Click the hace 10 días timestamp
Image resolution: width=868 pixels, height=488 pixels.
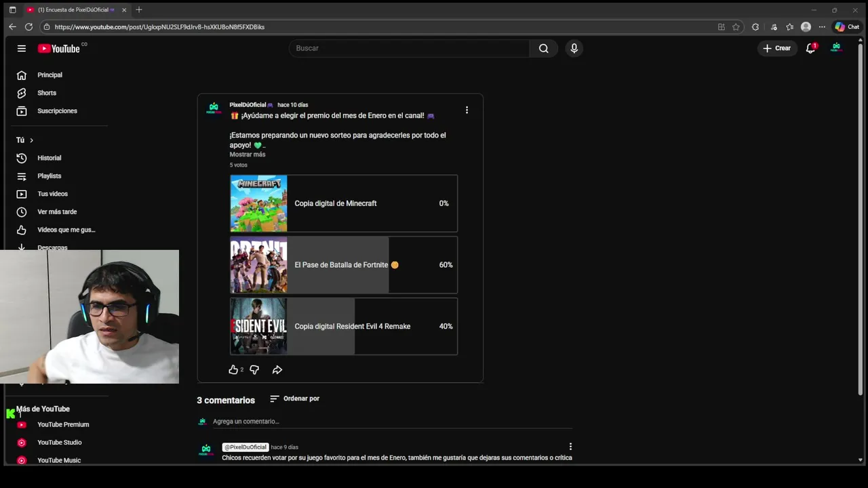[293, 105]
